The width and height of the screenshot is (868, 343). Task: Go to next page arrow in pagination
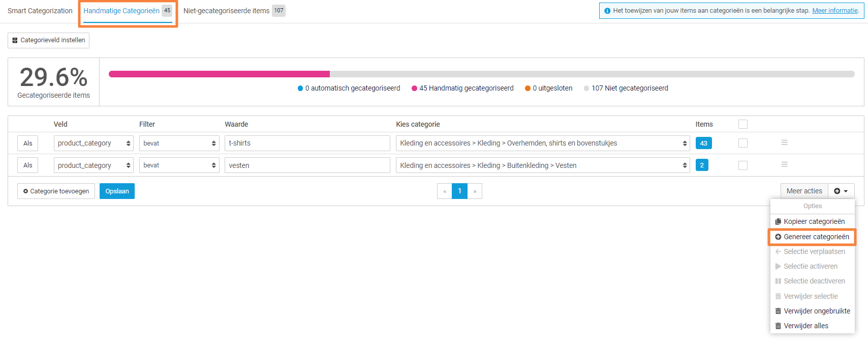(475, 191)
